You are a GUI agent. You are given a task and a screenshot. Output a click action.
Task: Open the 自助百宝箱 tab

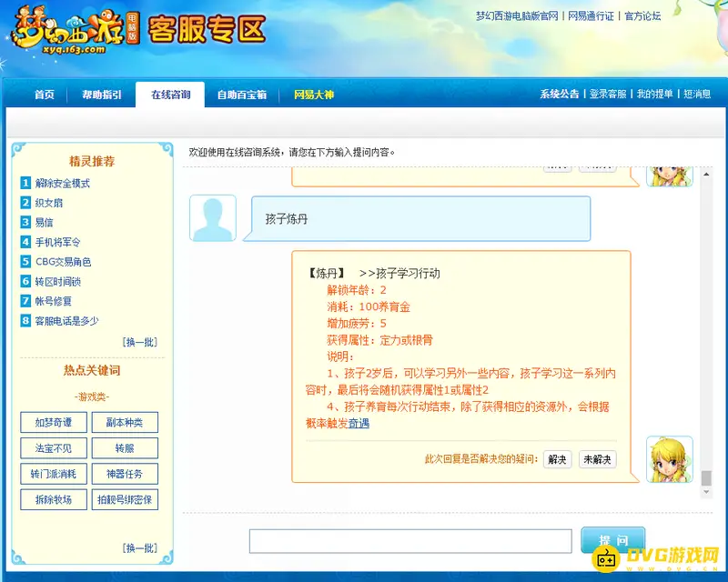tap(242, 95)
